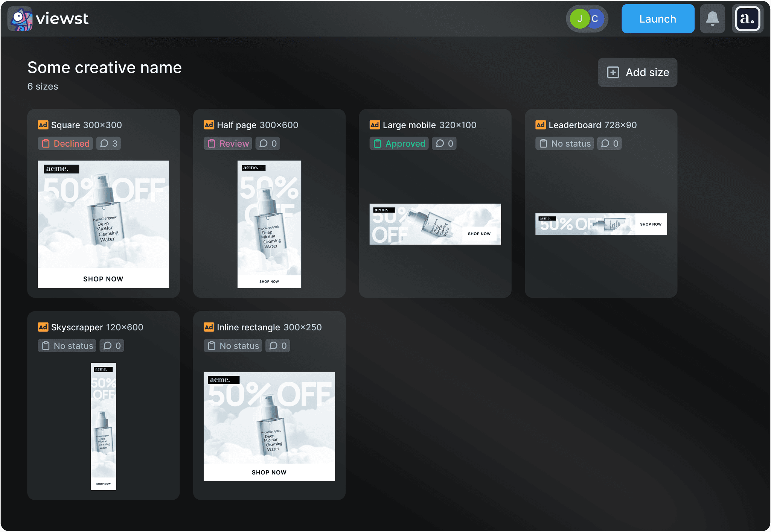This screenshot has width=771, height=532.
Task: Open comments on Half page card
Action: [268, 144]
